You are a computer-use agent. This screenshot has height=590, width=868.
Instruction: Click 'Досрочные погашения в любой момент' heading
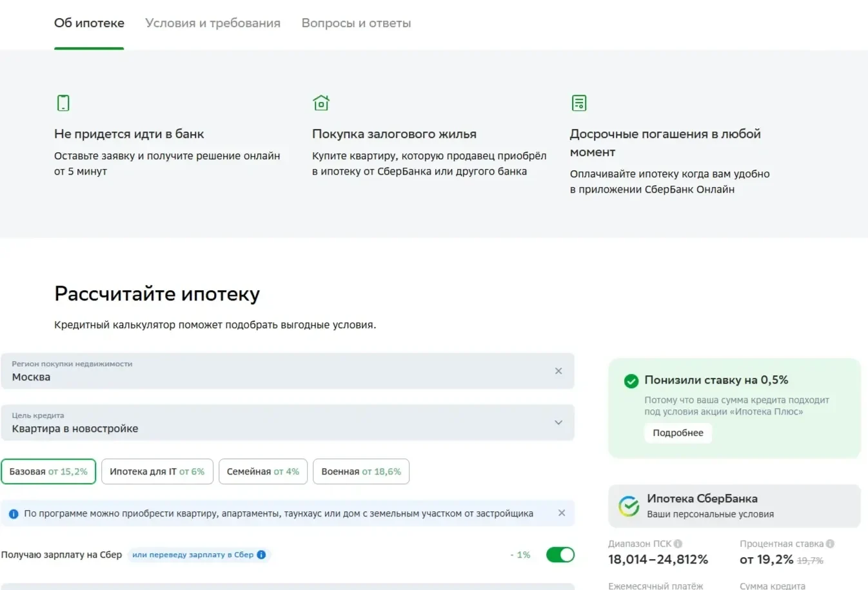coord(665,143)
